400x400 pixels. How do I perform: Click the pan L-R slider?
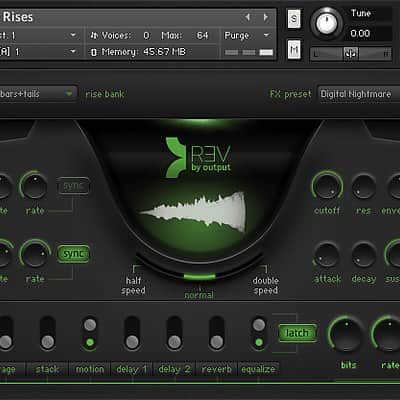tap(351, 54)
